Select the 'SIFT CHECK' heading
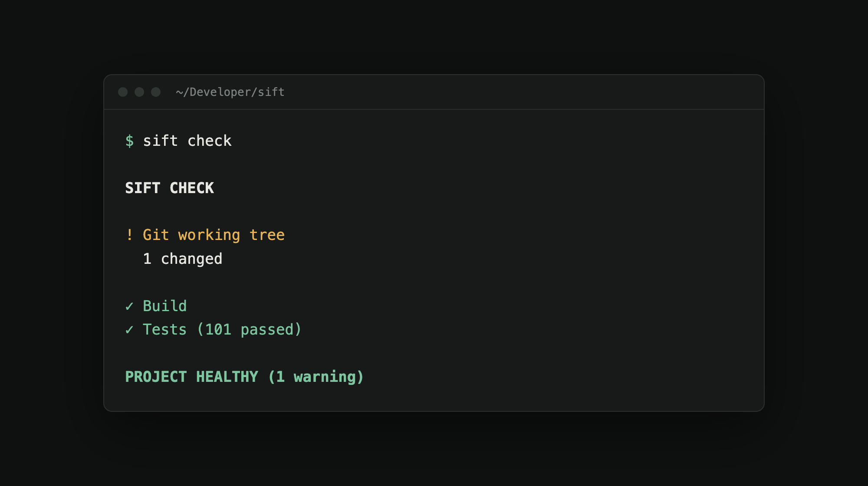 [x=169, y=188]
